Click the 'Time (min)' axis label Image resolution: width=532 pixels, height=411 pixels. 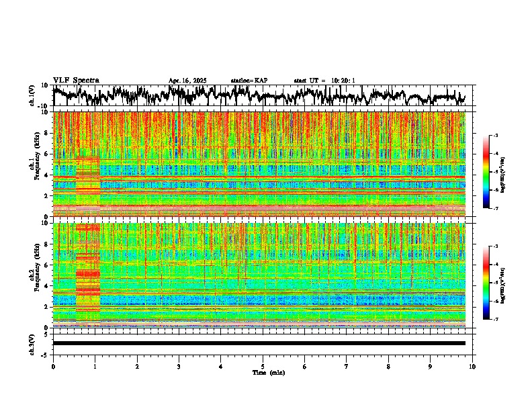pyautogui.click(x=269, y=373)
